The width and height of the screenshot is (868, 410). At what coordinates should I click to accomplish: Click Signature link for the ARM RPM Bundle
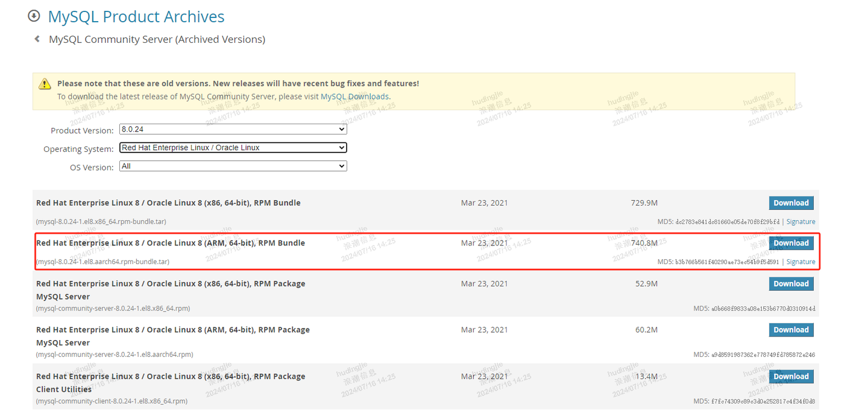[x=800, y=261]
